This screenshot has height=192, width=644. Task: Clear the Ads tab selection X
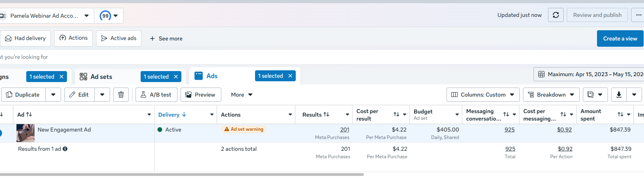[290, 76]
